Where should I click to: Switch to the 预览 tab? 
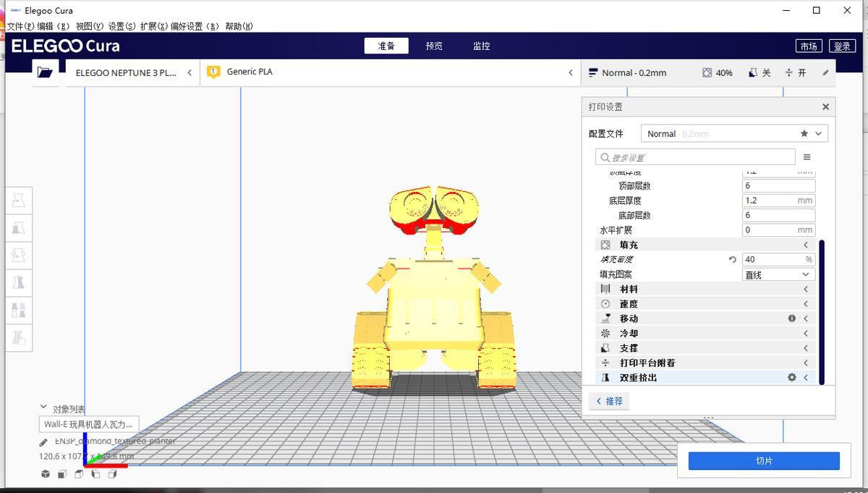click(433, 45)
